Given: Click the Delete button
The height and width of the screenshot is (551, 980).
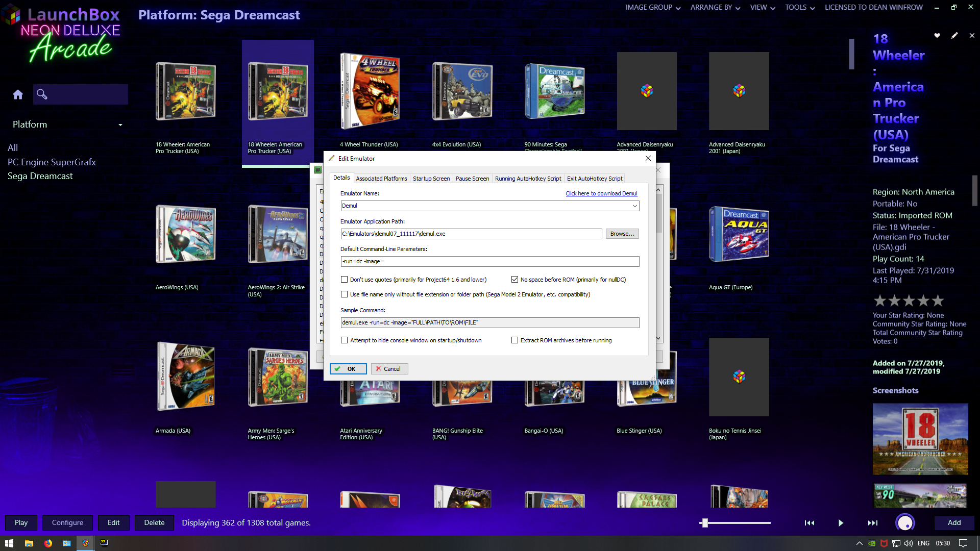Looking at the screenshot, I should (x=154, y=523).
